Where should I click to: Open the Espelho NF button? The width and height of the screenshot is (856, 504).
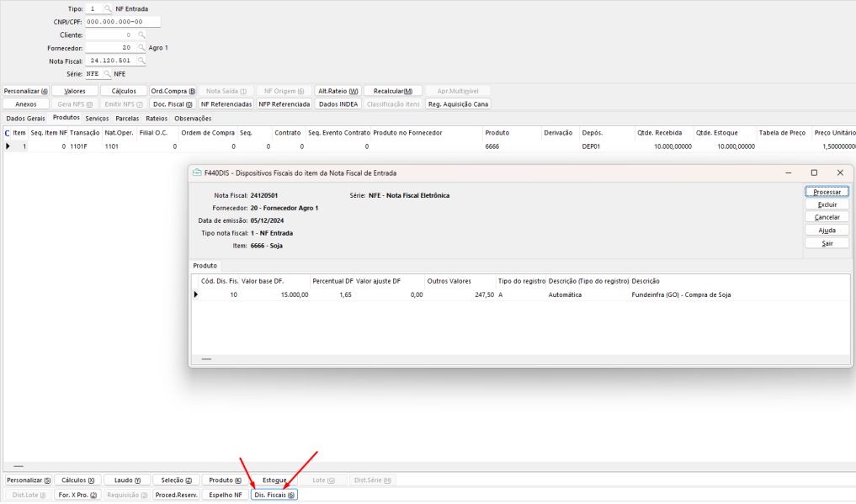tap(225, 495)
